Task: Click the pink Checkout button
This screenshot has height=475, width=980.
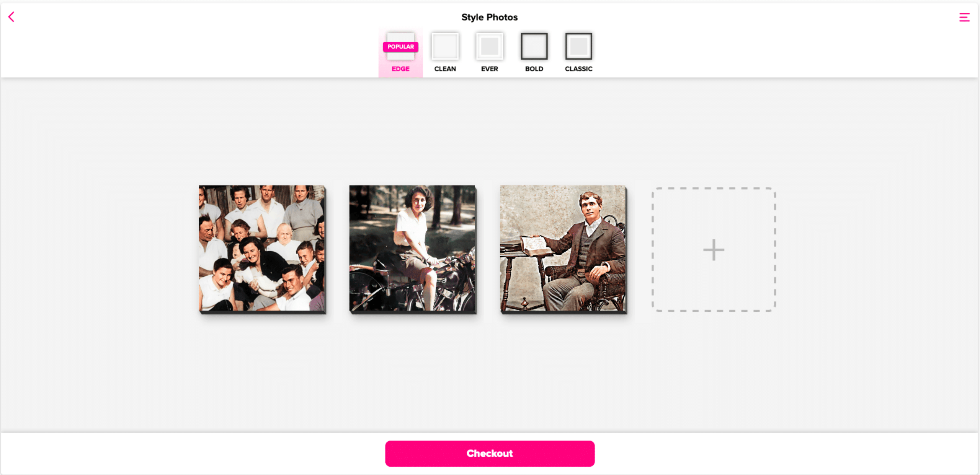Action: point(490,453)
